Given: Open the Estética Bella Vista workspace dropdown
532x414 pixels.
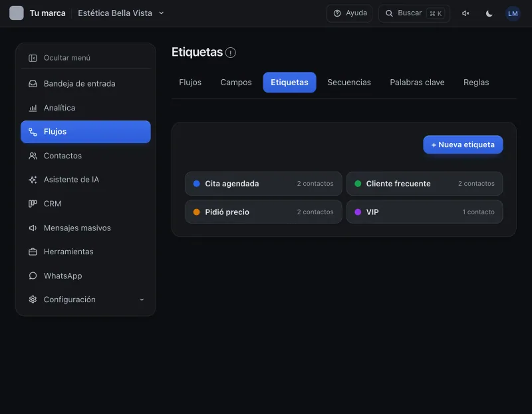Looking at the screenshot, I should (121, 13).
